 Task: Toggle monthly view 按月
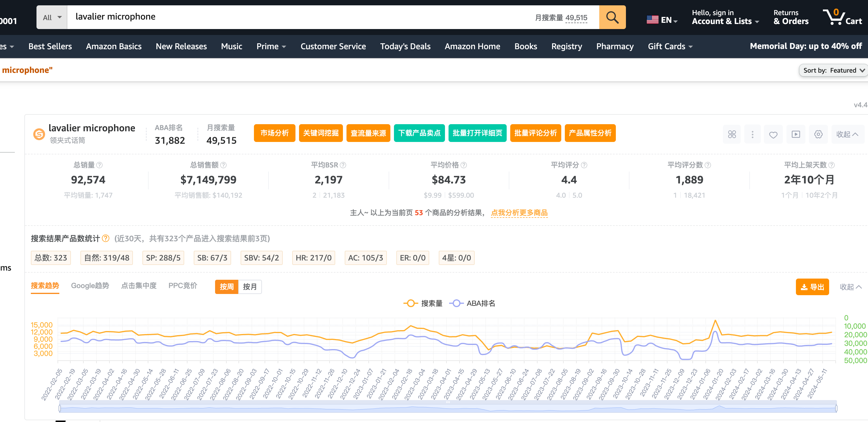pos(250,287)
